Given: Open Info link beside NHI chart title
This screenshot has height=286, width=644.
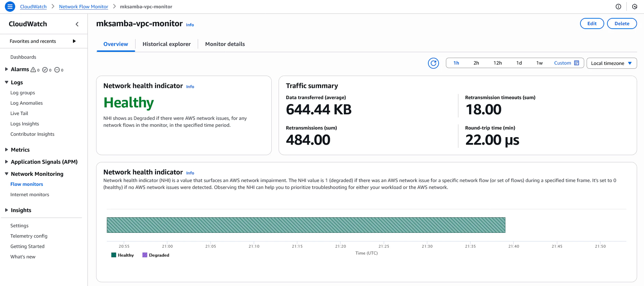Looking at the screenshot, I should pyautogui.click(x=190, y=173).
